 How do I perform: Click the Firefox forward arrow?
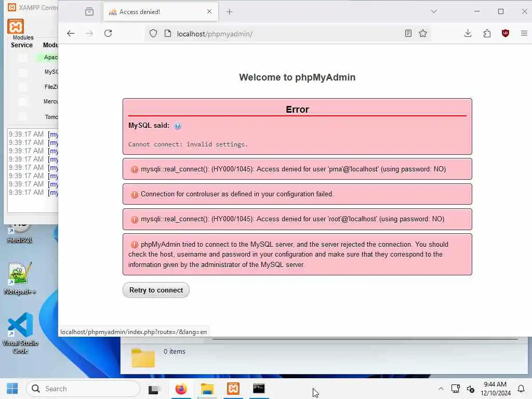(x=89, y=33)
